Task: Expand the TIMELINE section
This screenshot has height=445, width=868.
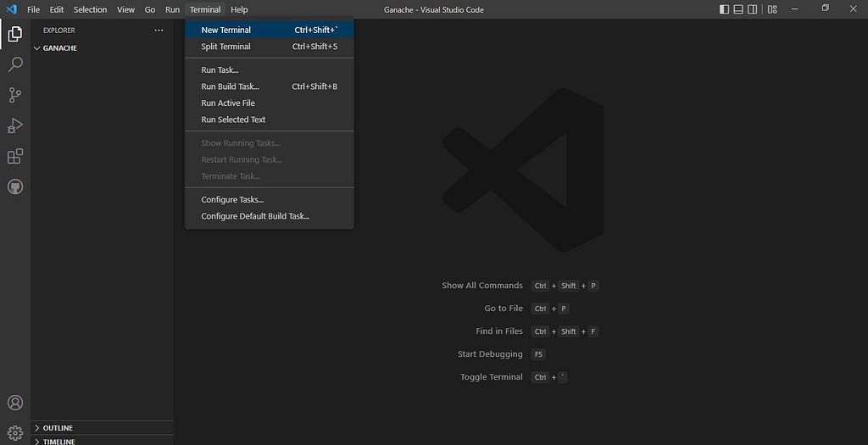Action: coord(102,441)
